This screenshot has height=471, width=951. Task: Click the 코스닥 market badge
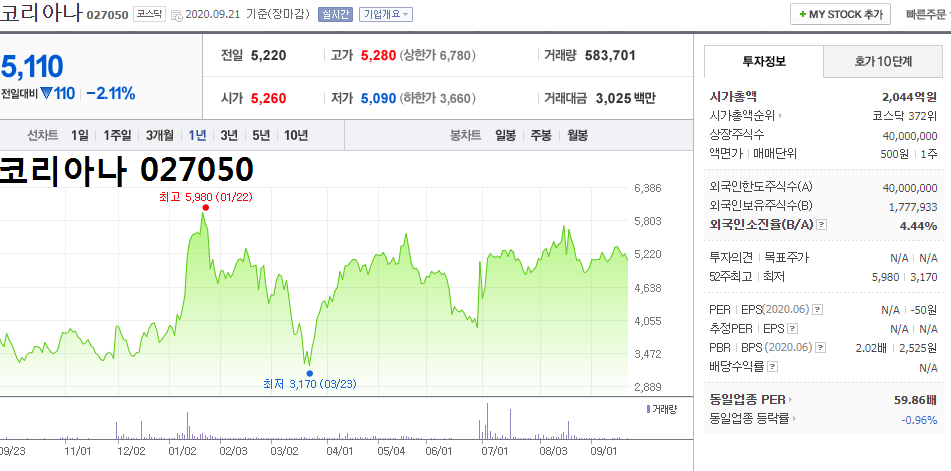point(149,15)
